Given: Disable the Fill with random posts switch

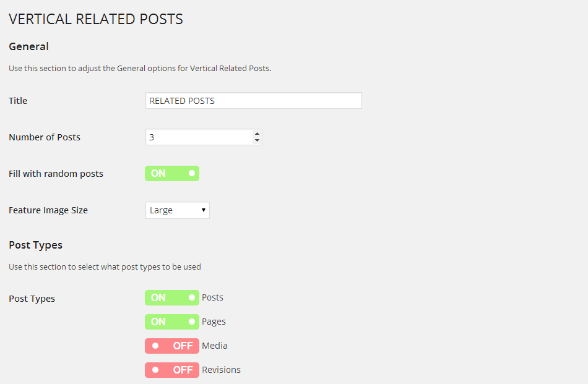Looking at the screenshot, I should [x=172, y=174].
